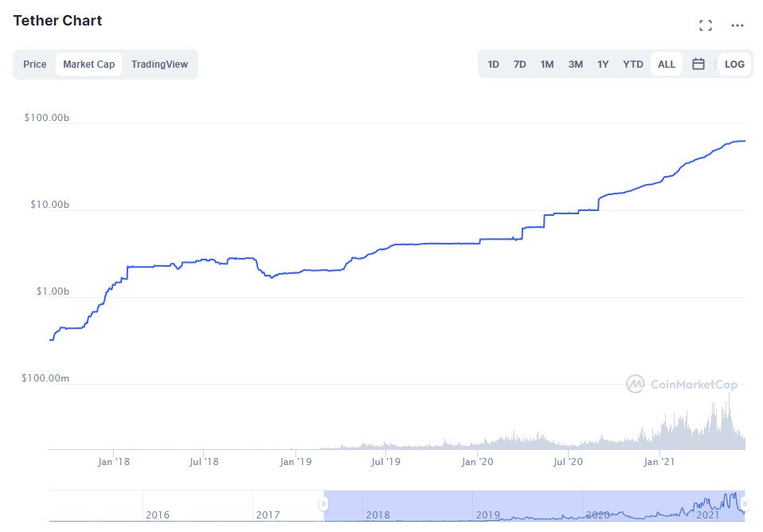Screen dimensions: 763x532
Task: Click the Tether Chart heading
Action: click(57, 21)
